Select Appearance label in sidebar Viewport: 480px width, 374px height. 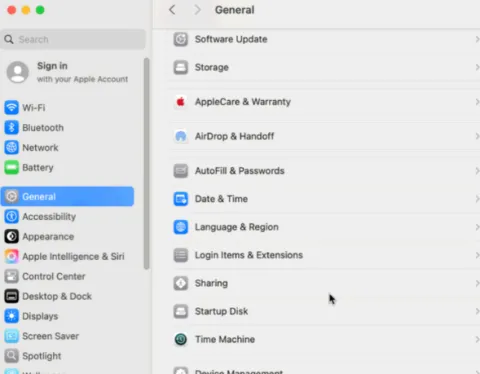[x=48, y=237]
